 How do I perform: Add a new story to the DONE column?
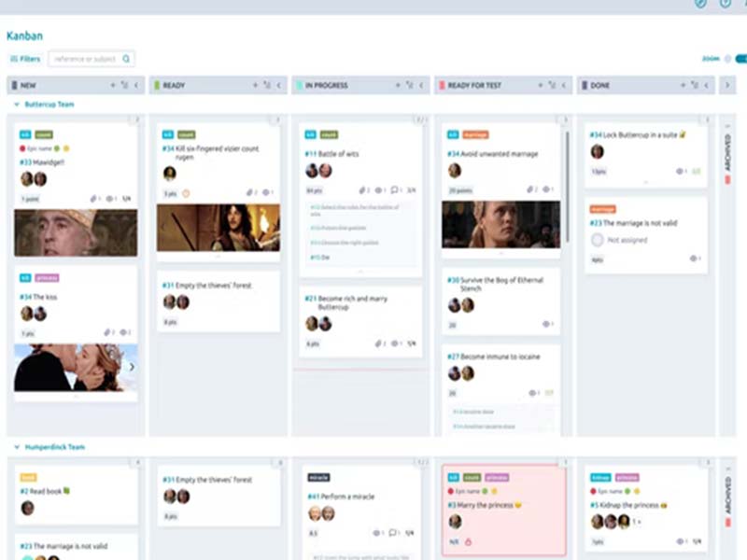[683, 85]
